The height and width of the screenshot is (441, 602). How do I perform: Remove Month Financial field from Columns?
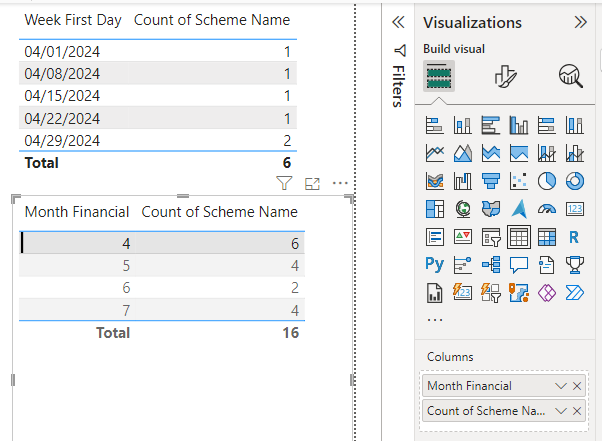click(x=577, y=386)
